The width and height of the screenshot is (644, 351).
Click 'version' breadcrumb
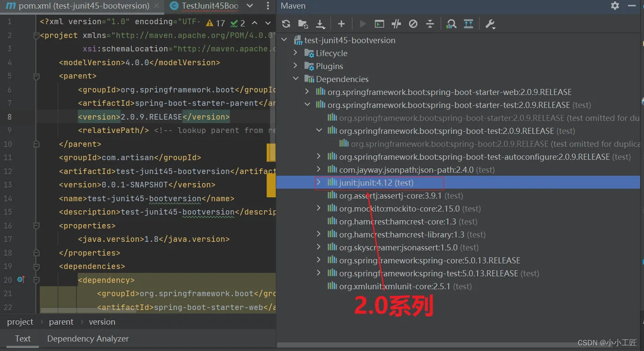tap(102, 322)
